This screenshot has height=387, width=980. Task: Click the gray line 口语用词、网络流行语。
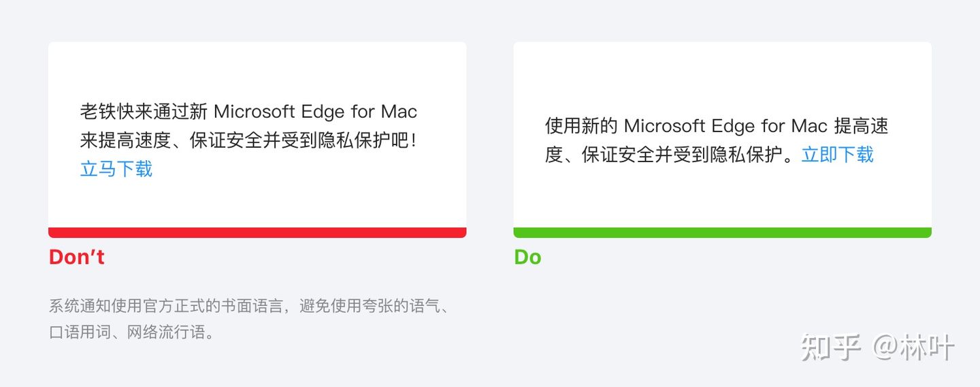point(132,333)
